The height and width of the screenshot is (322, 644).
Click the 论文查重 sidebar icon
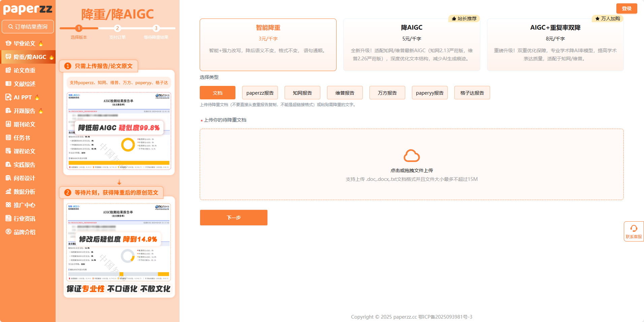click(8, 70)
